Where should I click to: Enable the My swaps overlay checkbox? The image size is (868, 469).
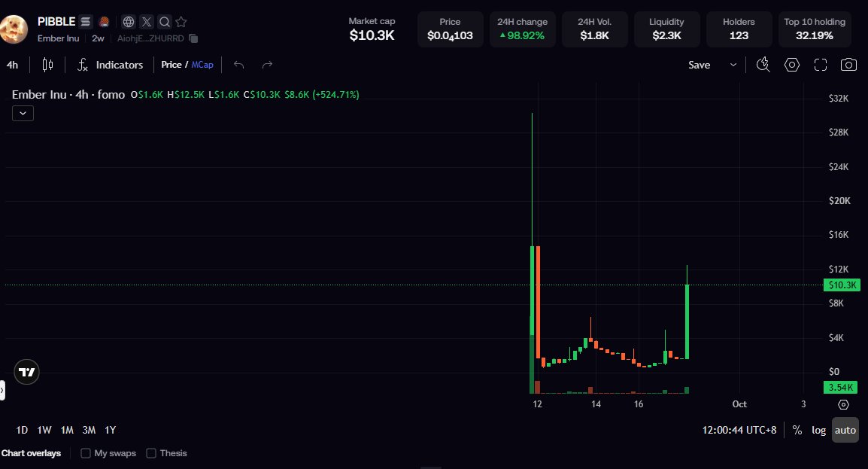click(85, 453)
